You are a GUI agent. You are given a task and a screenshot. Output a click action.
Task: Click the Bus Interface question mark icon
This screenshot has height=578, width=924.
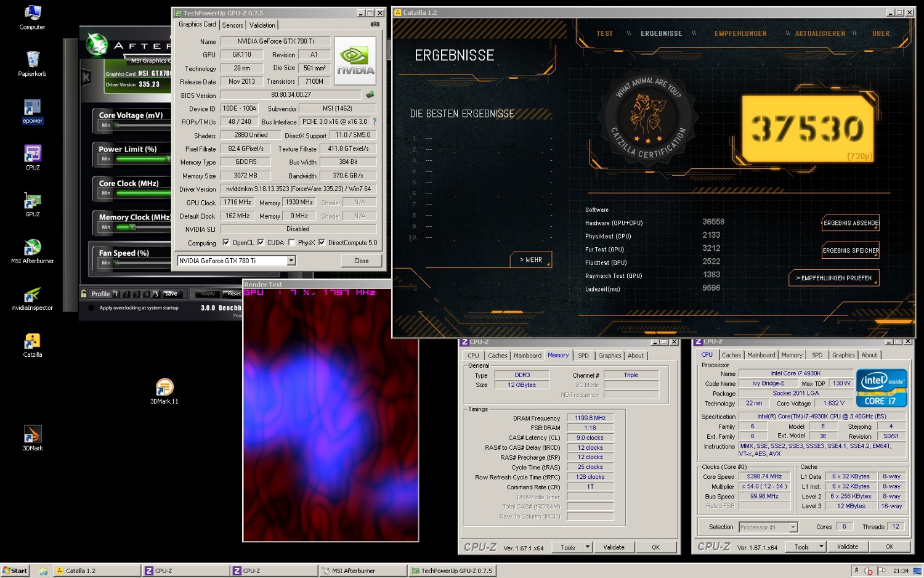pos(374,121)
